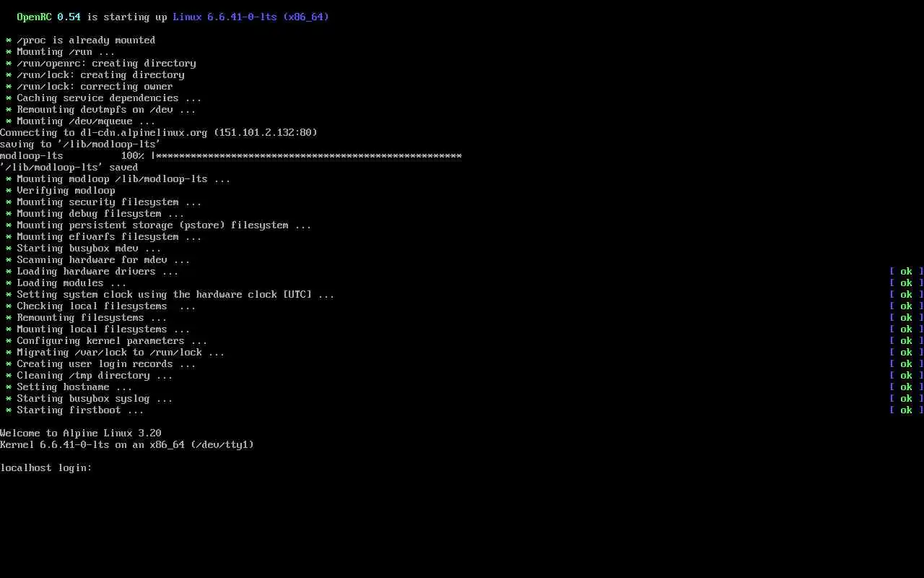The width and height of the screenshot is (924, 578).
Task: Click the ok status for Checking local filesystems
Action: [906, 306]
